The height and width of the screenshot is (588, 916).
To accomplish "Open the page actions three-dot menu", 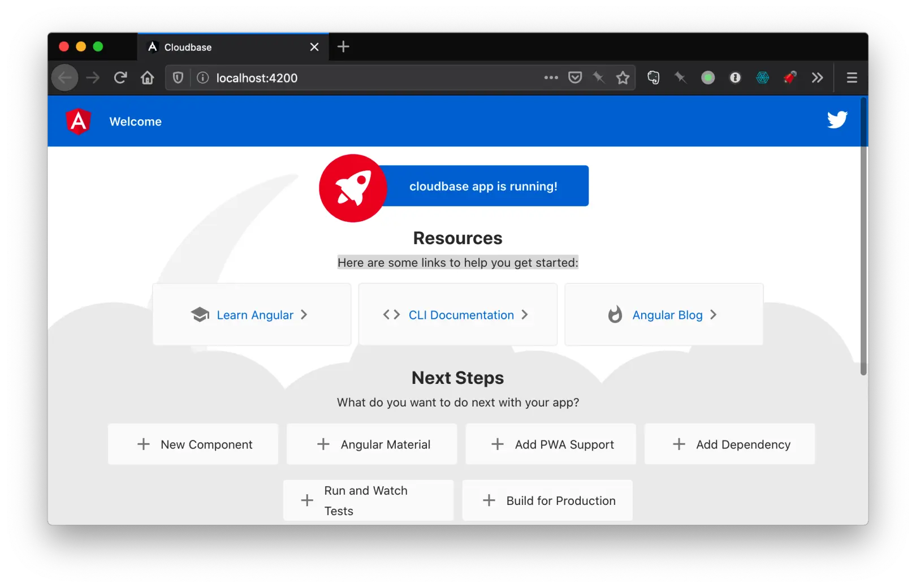I will click(551, 77).
